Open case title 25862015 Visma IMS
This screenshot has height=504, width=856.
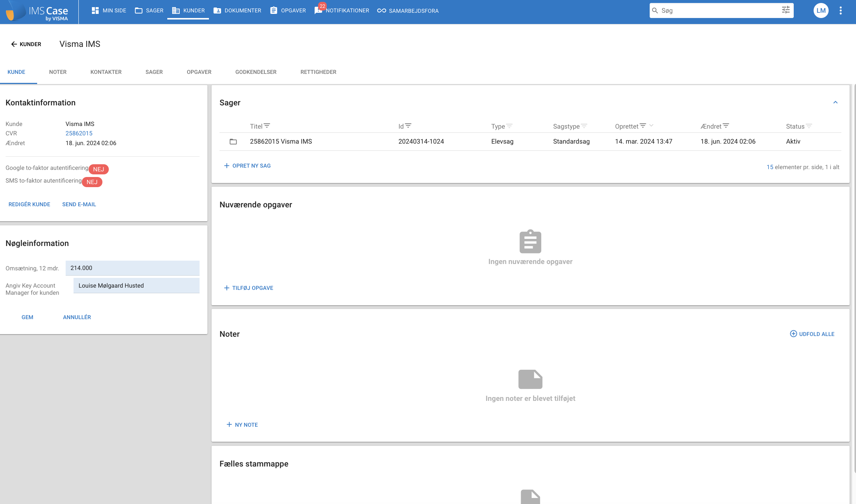point(281,141)
